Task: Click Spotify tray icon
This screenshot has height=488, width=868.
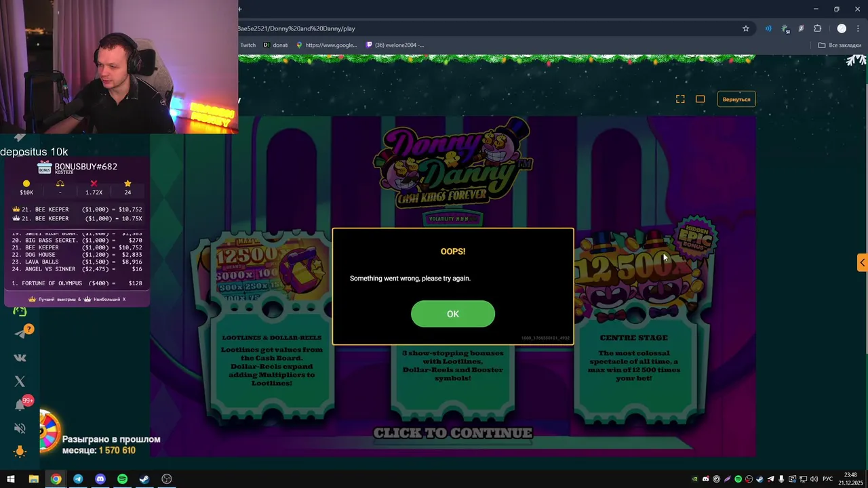Action: (x=738, y=479)
